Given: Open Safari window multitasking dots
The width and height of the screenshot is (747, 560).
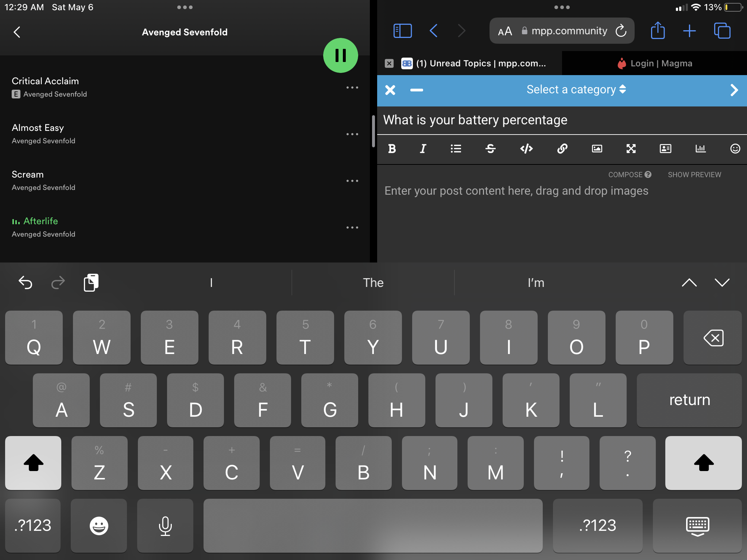Looking at the screenshot, I should click(x=562, y=7).
